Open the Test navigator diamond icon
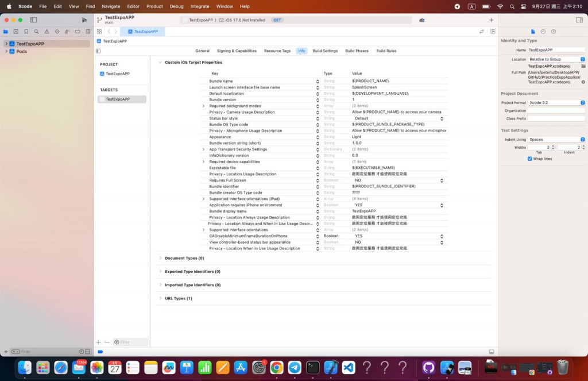 click(57, 32)
